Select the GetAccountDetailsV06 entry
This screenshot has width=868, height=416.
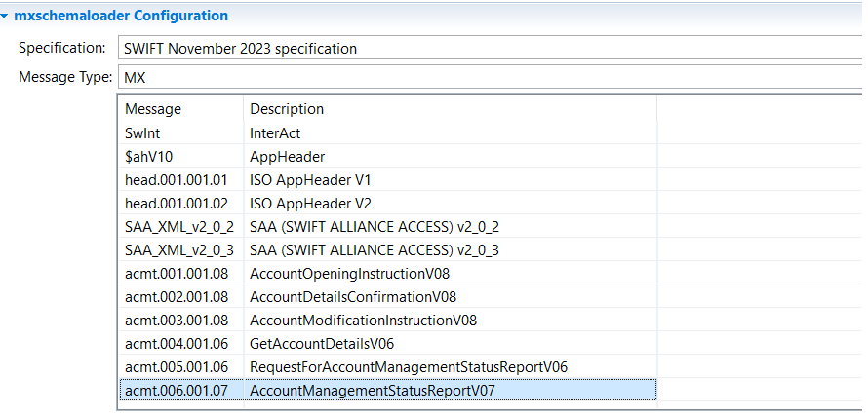322,343
